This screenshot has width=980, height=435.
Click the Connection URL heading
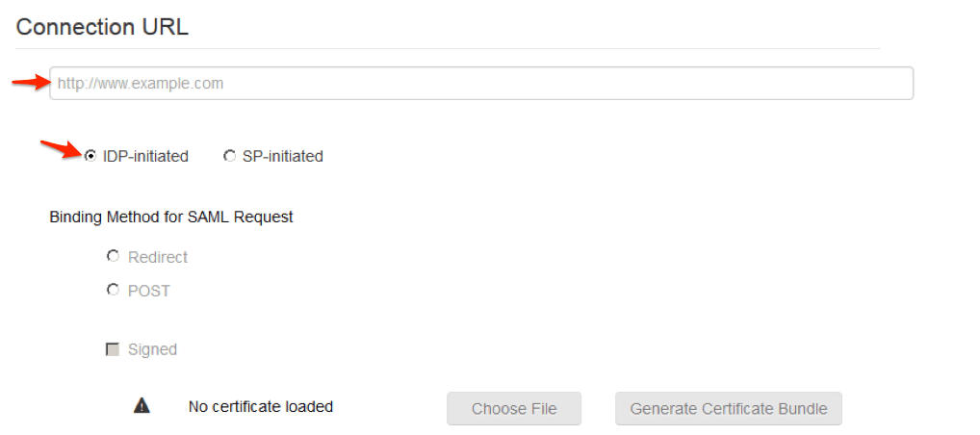tap(102, 27)
